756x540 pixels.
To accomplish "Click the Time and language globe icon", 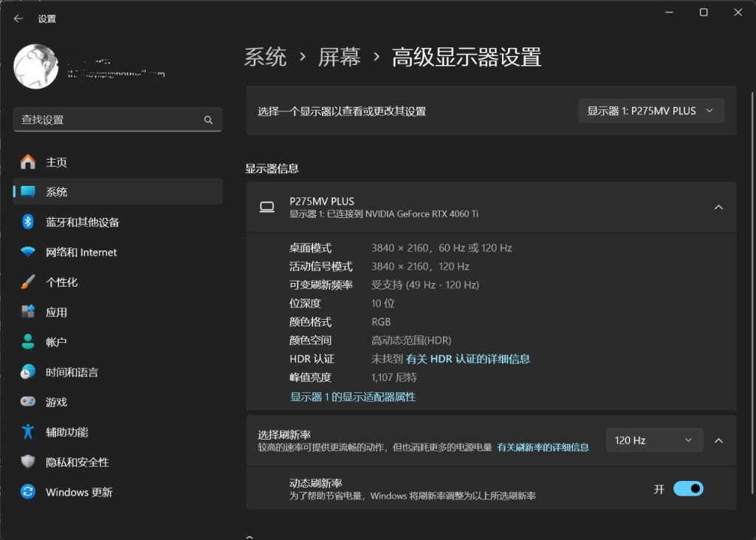I will point(28,372).
